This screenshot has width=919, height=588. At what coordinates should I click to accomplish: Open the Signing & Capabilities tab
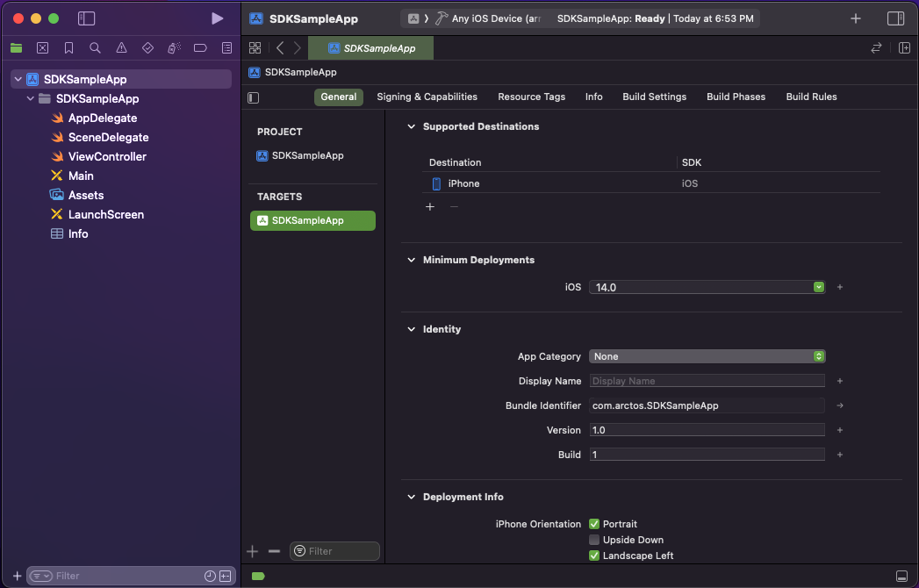427,97
